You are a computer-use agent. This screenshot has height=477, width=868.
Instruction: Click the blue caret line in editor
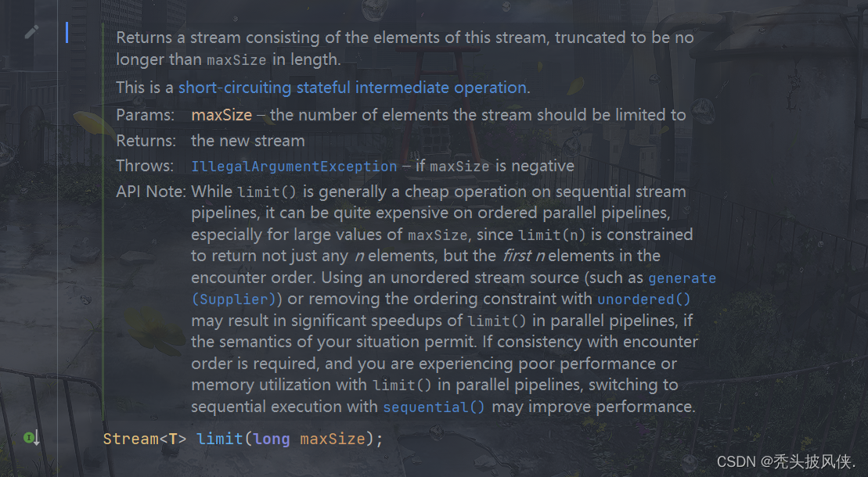[67, 33]
